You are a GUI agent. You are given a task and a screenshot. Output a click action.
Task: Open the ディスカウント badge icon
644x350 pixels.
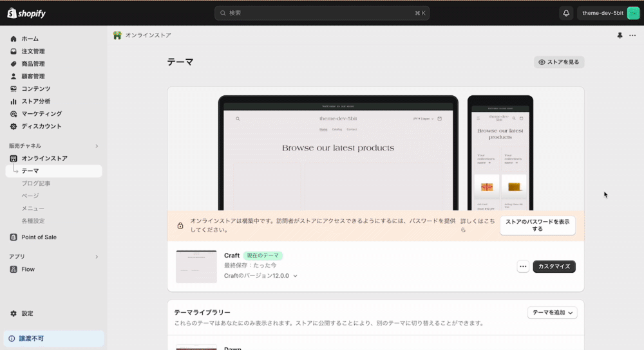[x=14, y=126]
